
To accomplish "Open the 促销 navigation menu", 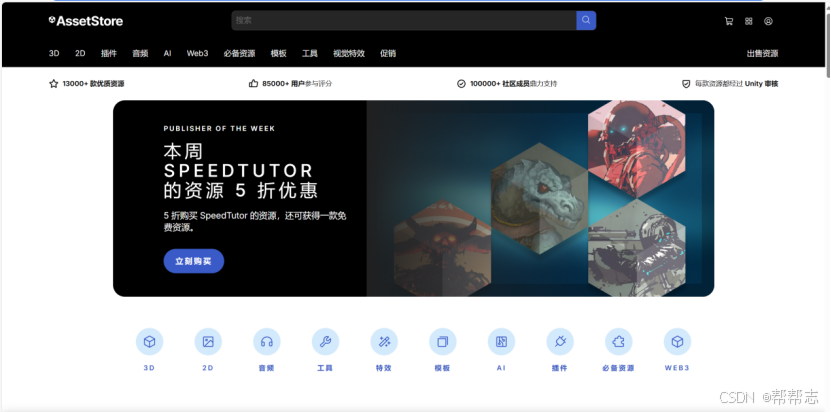I will (x=388, y=54).
